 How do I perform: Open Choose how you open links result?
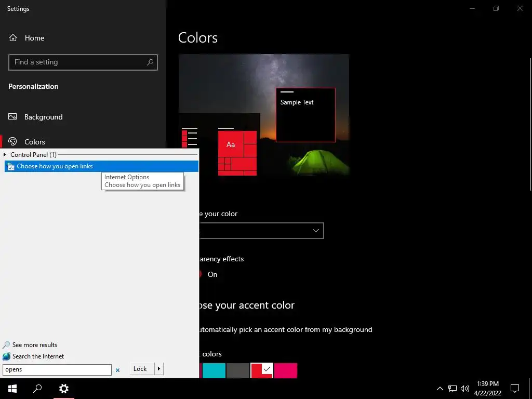pyautogui.click(x=101, y=166)
